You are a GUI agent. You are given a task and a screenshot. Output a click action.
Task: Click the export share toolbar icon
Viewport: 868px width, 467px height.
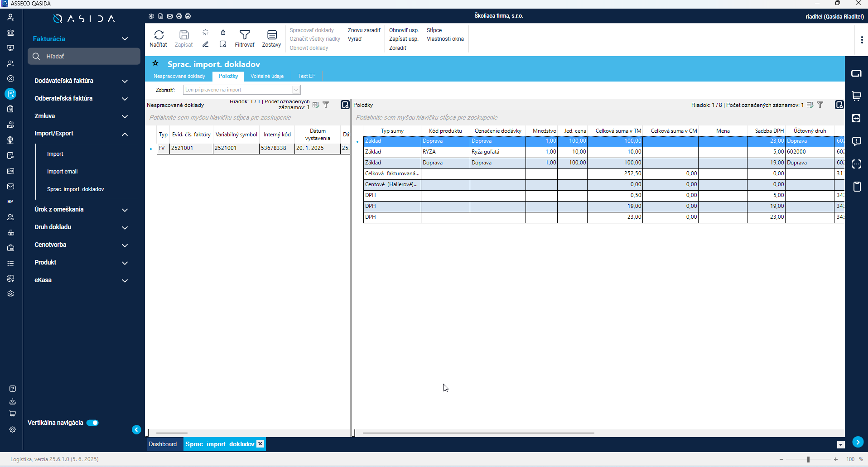223,32
